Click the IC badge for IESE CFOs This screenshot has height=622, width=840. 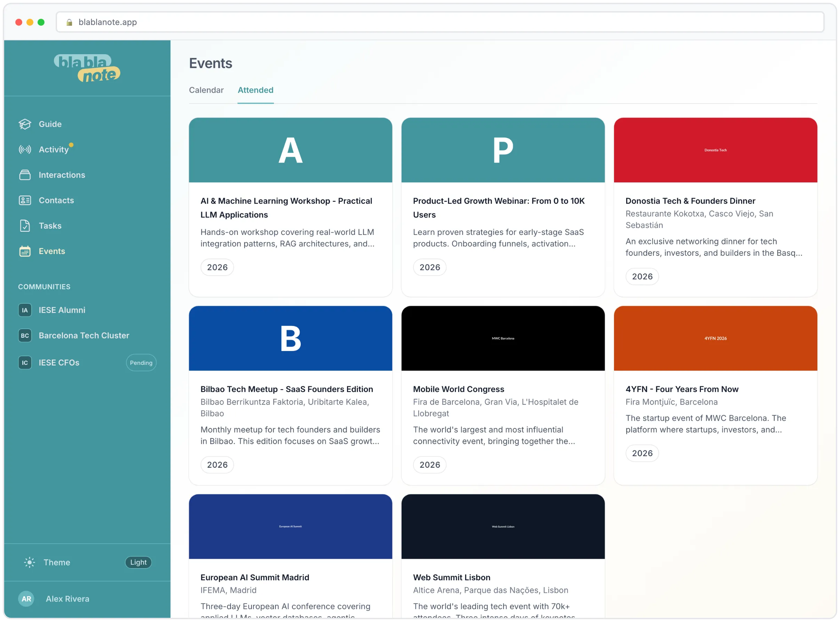tap(25, 363)
